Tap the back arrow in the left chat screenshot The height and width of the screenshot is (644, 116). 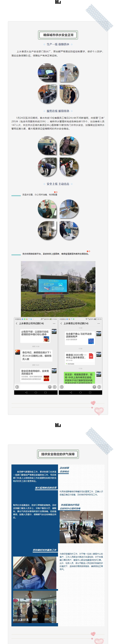pos(17,323)
